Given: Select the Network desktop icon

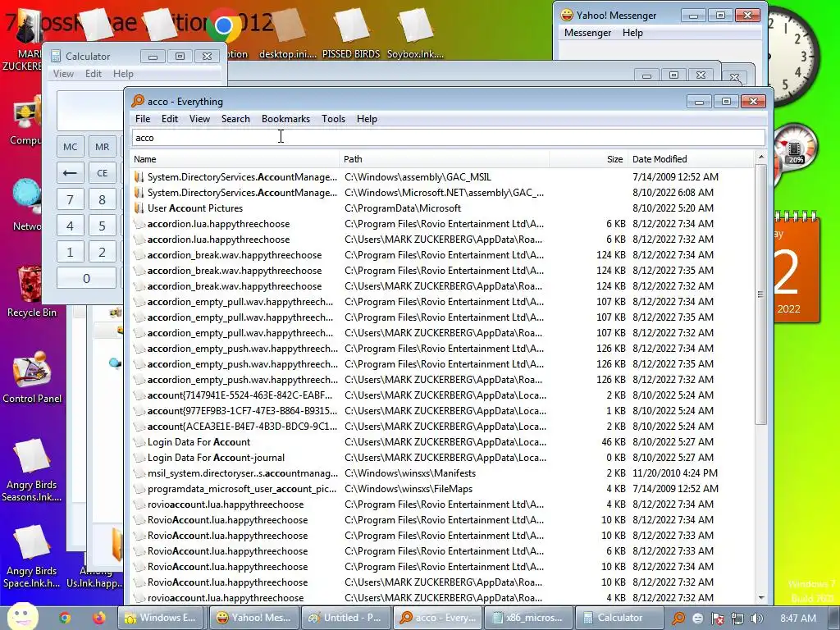Looking at the screenshot, I should (x=25, y=204).
